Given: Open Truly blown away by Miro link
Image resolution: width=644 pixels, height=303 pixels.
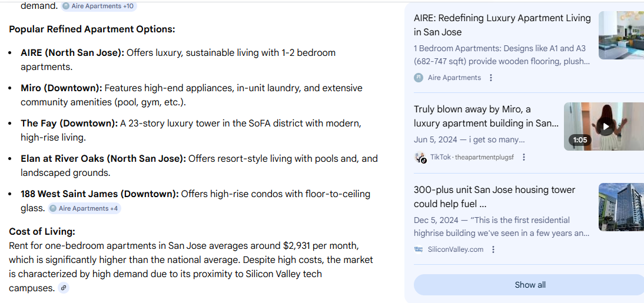Looking at the screenshot, I should tap(486, 116).
